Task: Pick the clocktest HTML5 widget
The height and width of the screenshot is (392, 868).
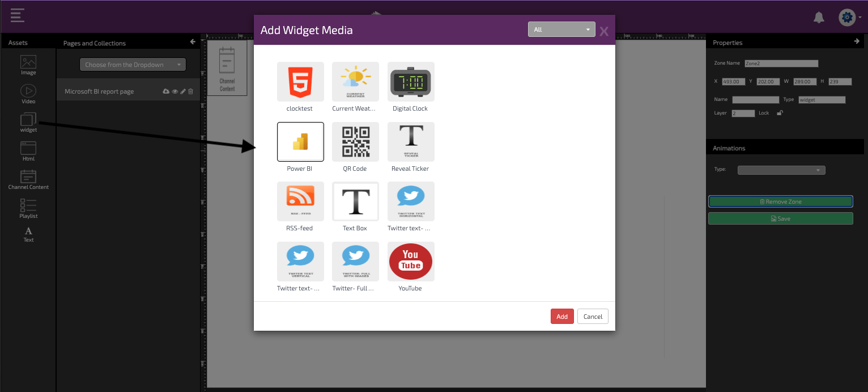Action: [x=300, y=82]
